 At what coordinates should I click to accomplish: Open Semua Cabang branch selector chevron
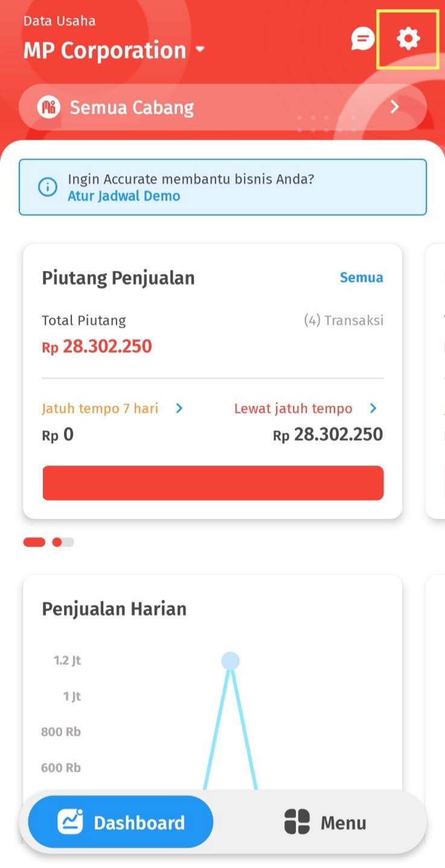(395, 108)
